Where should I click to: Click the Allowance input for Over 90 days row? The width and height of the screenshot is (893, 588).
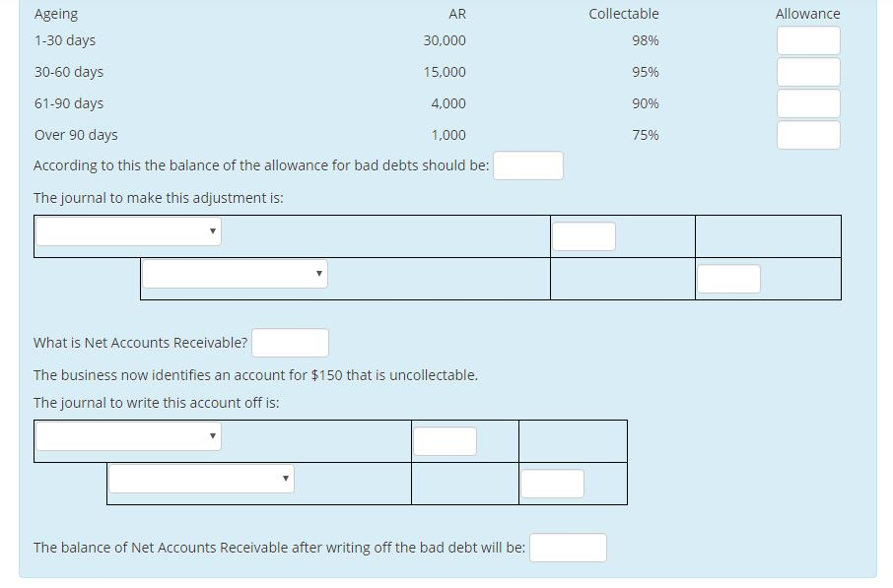(807, 134)
